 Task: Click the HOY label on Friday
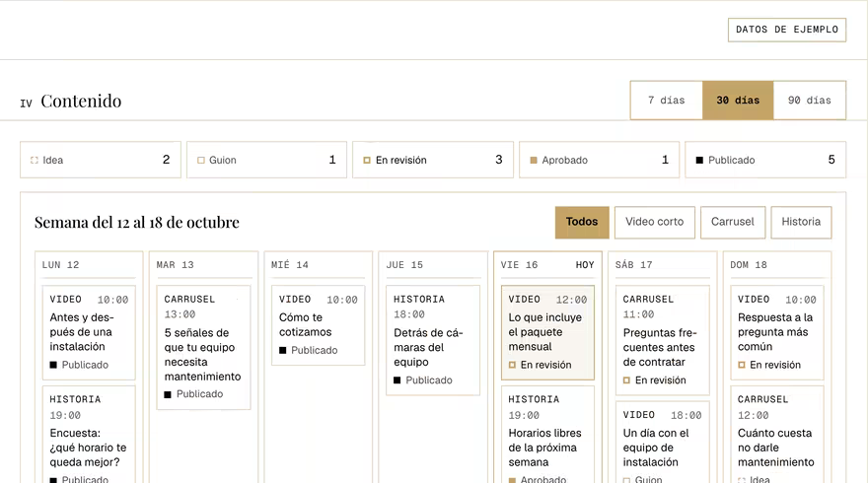[x=585, y=265]
